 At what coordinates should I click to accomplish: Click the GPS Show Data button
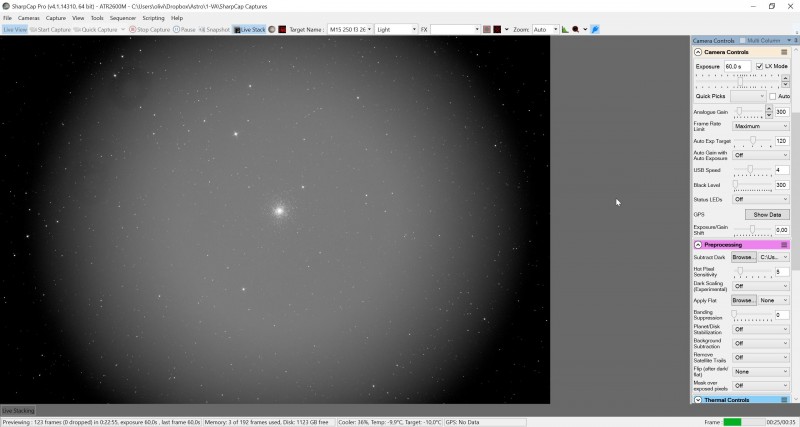[x=767, y=214]
